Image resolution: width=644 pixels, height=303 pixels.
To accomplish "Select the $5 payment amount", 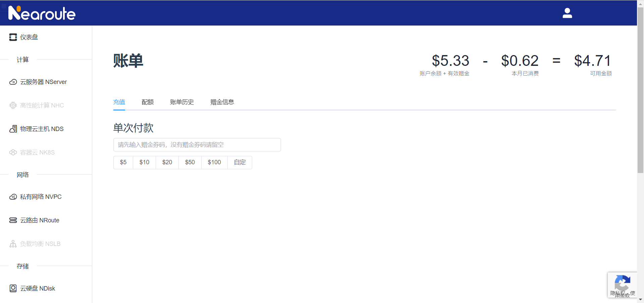I will coord(123,162).
